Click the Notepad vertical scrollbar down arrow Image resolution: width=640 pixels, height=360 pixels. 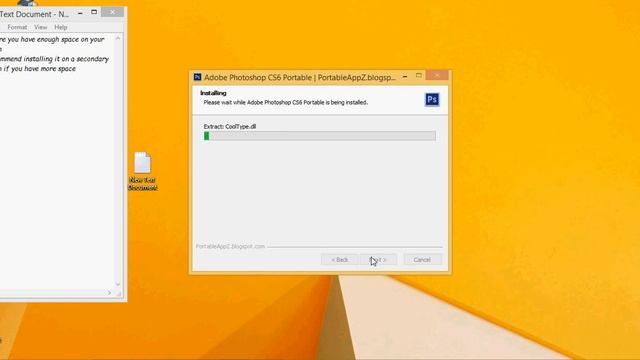[118, 284]
